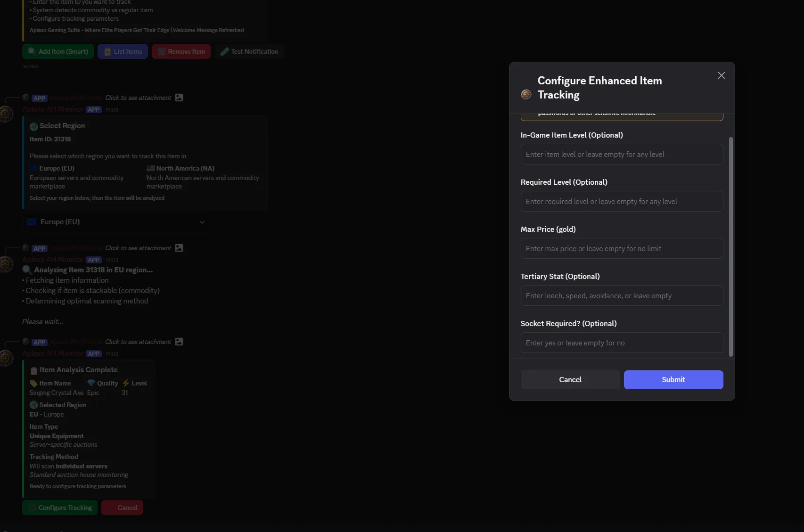Click the 'Unique Equipment' item type text
This screenshot has height=532, width=804.
pos(57,436)
